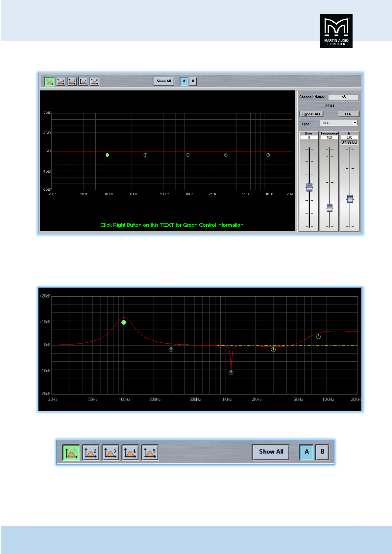Toggle the Bypass ALL button
The image size is (392, 554).
(311, 114)
